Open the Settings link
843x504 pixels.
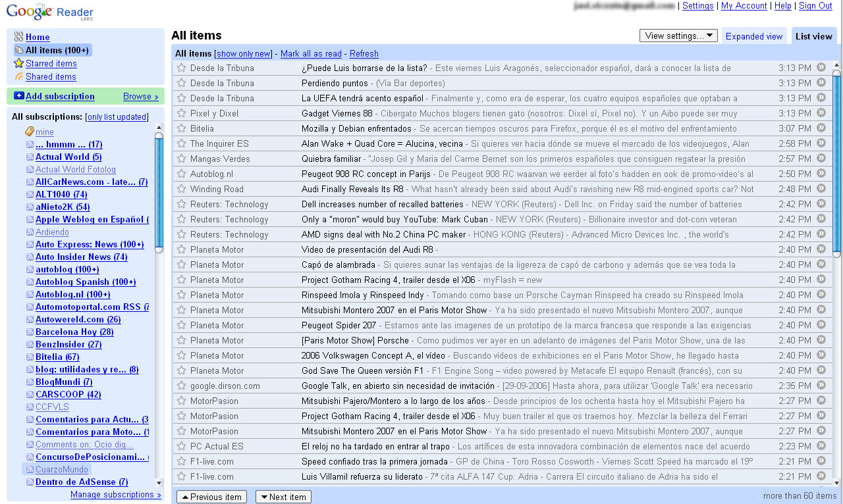(698, 6)
